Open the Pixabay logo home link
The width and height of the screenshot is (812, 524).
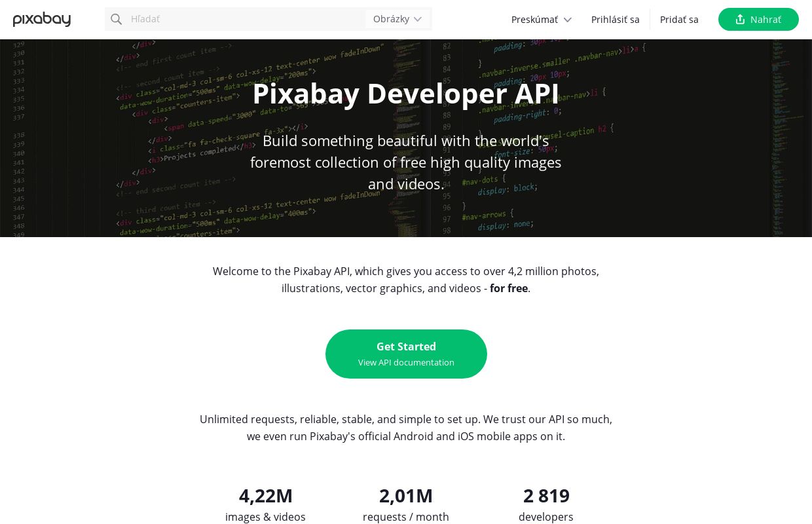[42, 19]
